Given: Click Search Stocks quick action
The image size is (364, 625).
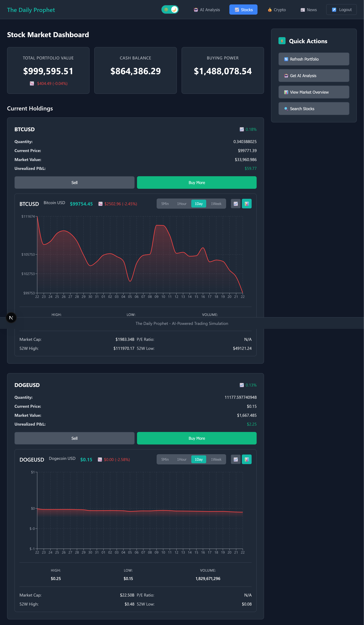Looking at the screenshot, I should (314, 109).
